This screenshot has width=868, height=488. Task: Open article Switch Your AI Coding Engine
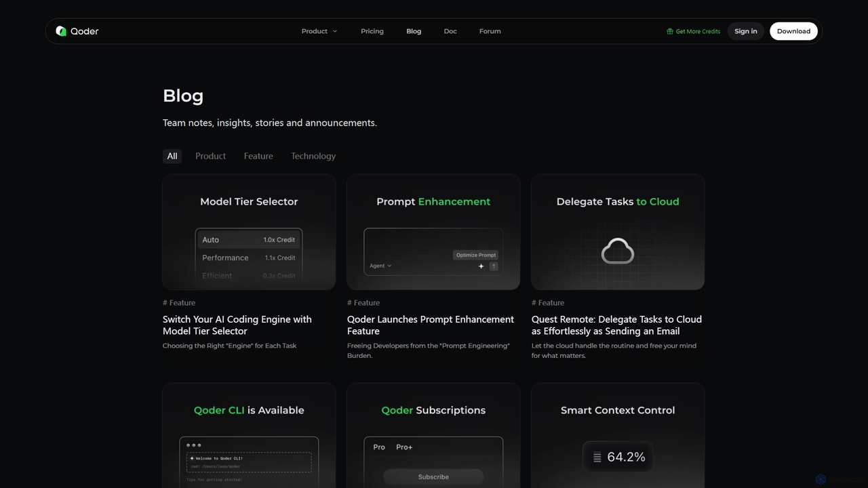[x=237, y=325]
